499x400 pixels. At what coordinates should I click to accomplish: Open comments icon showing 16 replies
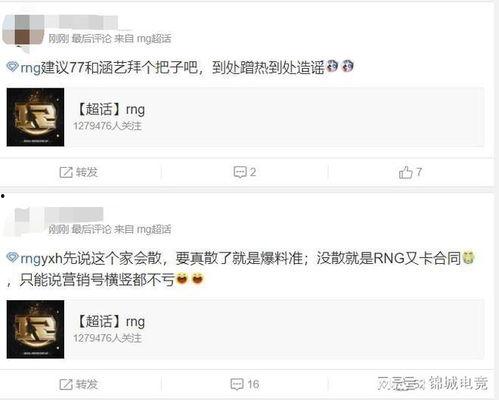pyautogui.click(x=237, y=384)
